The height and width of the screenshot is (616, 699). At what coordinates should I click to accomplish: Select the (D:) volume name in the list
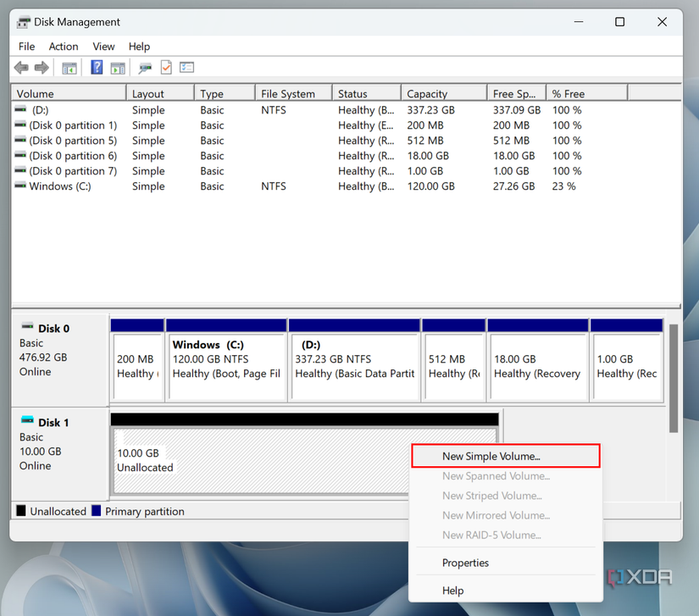click(40, 110)
